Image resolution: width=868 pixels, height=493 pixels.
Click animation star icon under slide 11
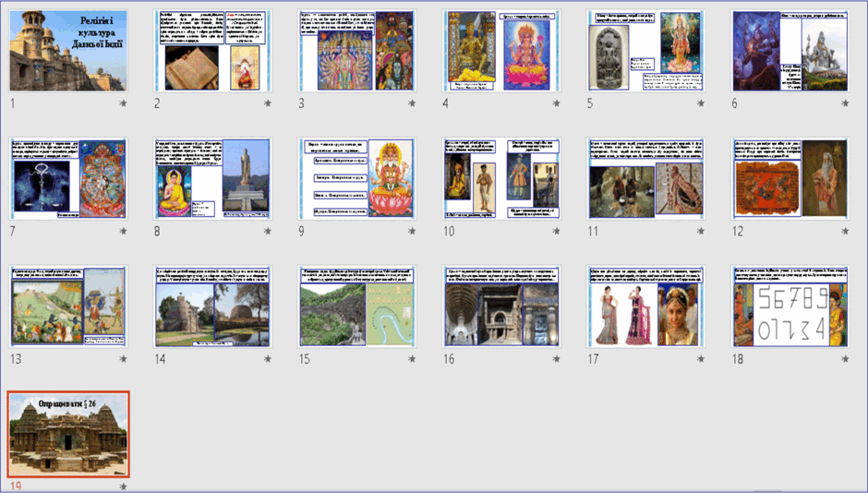coord(701,231)
